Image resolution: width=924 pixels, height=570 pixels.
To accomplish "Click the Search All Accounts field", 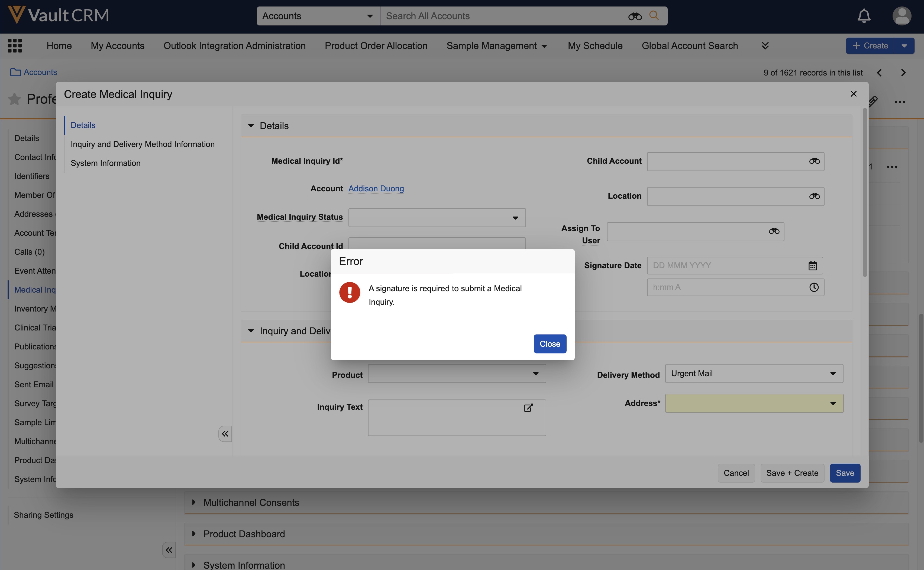I will [x=502, y=16].
